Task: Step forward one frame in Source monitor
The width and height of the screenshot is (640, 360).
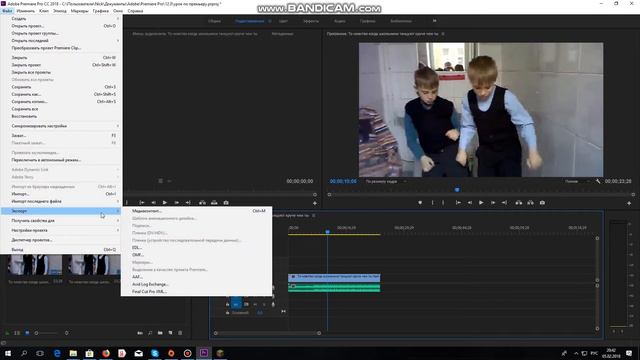Action: 176,202
